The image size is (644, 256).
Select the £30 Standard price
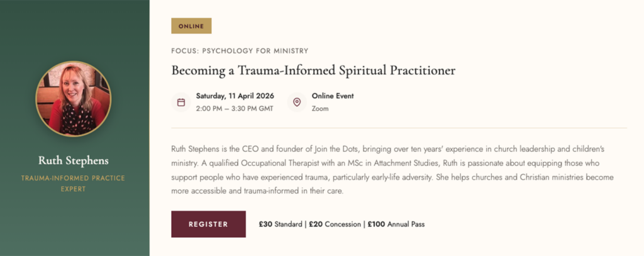tap(280, 224)
